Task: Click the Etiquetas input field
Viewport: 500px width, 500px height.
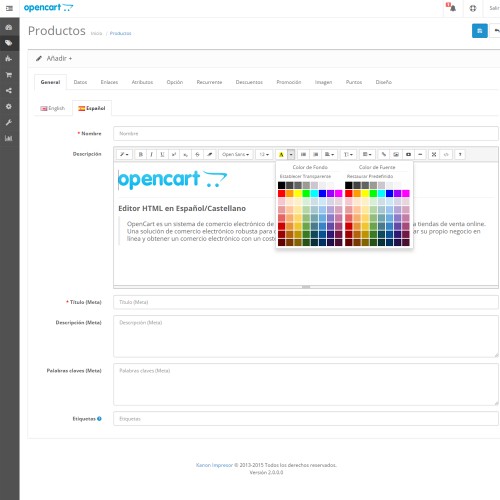Action: point(306,419)
